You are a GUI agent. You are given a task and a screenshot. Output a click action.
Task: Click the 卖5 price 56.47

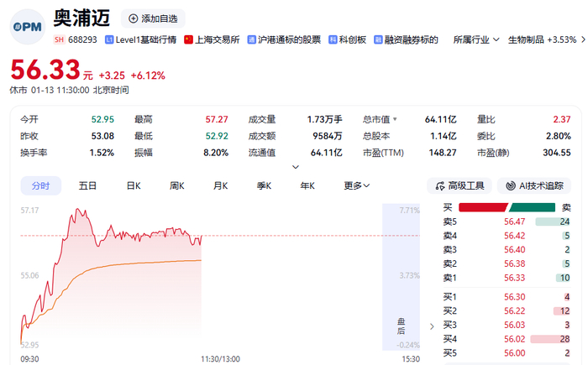(x=514, y=222)
